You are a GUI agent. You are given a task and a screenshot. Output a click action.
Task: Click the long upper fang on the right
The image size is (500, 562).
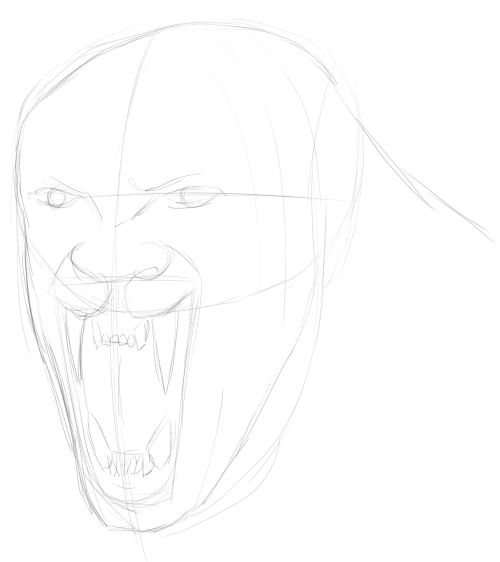(163, 355)
